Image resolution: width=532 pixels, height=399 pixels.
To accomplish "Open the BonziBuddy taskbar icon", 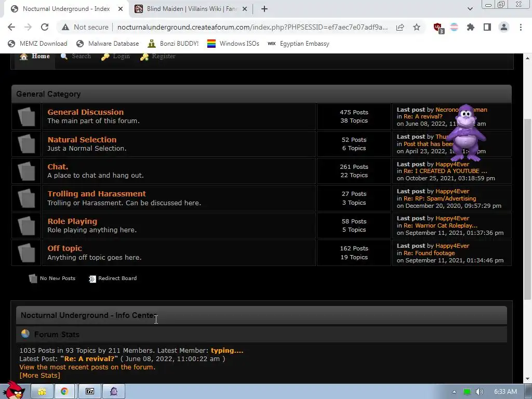I will click(114, 392).
